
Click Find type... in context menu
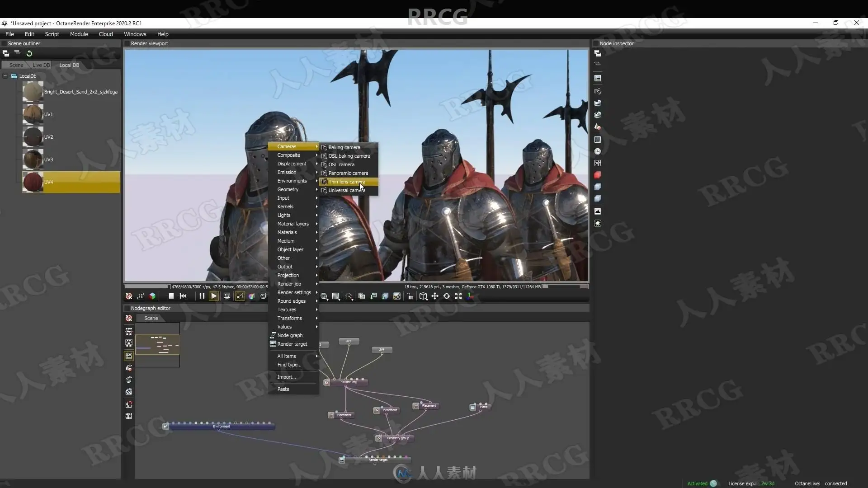coord(289,365)
